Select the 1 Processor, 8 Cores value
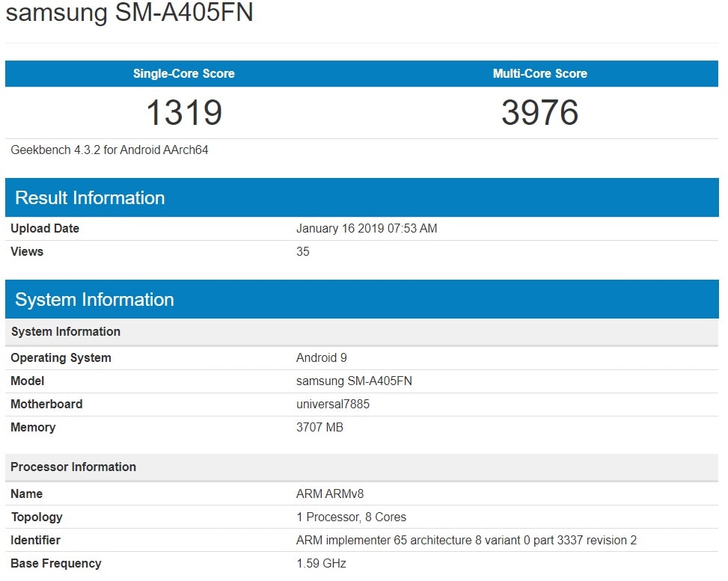Image resolution: width=728 pixels, height=581 pixels. click(352, 517)
